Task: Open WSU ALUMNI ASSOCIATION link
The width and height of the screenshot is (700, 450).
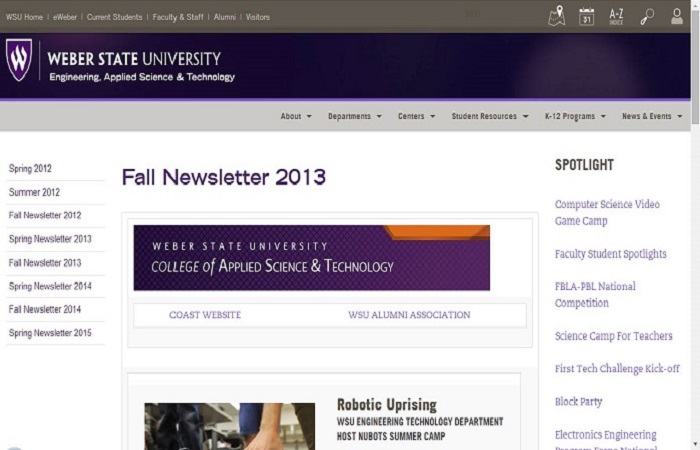Action: pos(409,315)
